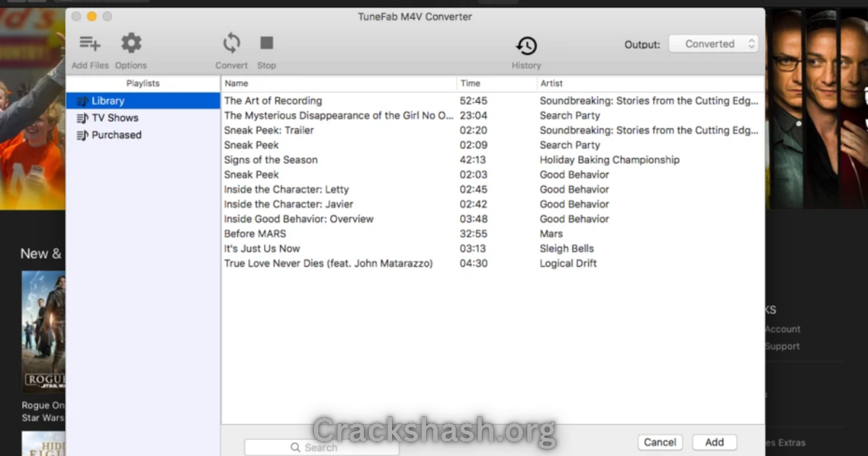
Task: Select Sneak Peek row lasting 02:03
Action: click(493, 174)
